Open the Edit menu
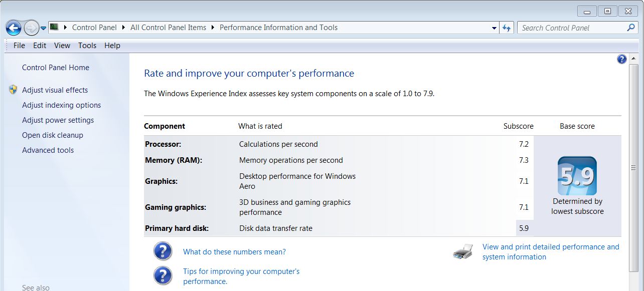The image size is (644, 291). tap(40, 46)
